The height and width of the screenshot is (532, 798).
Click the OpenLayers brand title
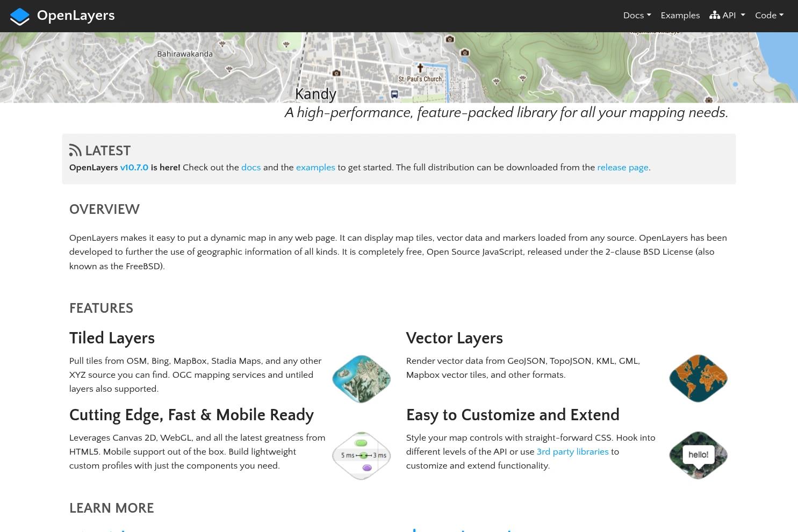tap(76, 16)
